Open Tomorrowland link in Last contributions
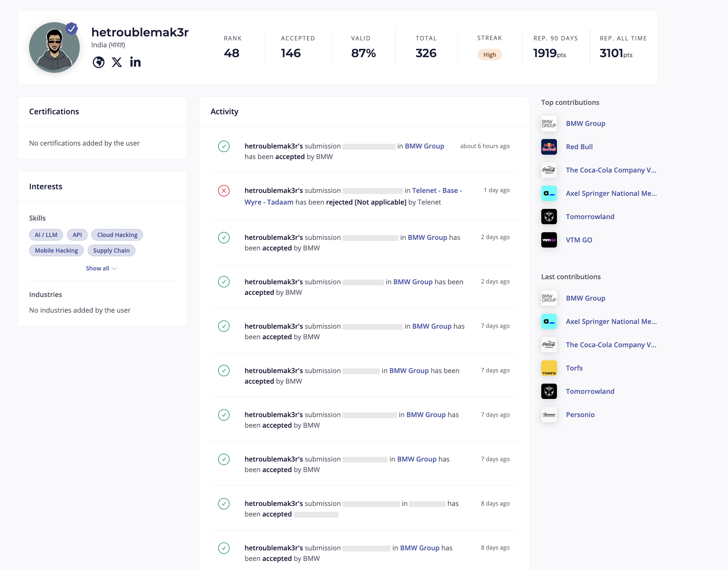The width and height of the screenshot is (728, 570). coord(590,391)
